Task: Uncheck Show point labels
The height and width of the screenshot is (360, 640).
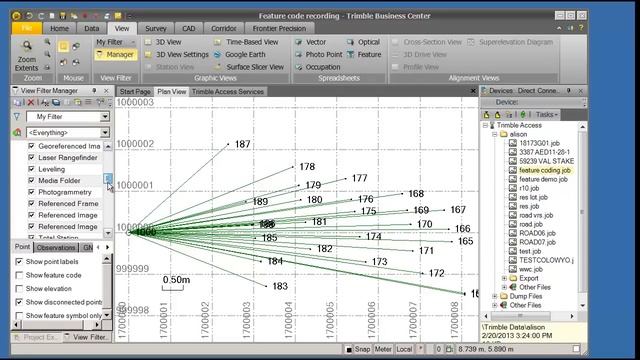Action: click(19, 261)
